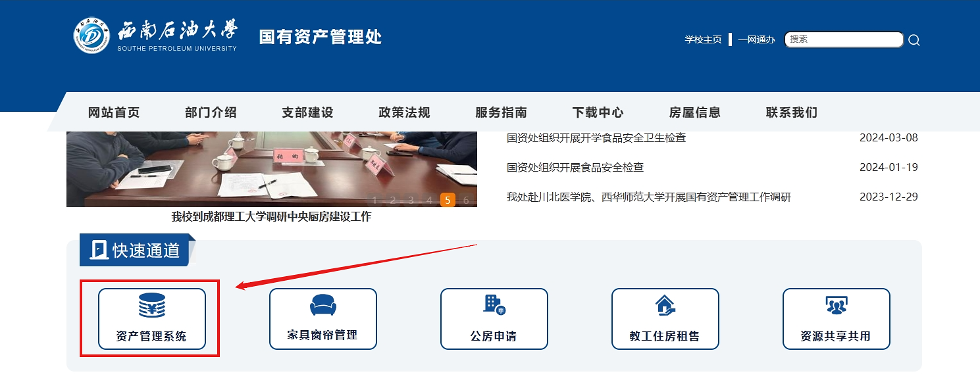Focus the 搜索 input box
This screenshot has height=386, width=980.
(x=844, y=39)
